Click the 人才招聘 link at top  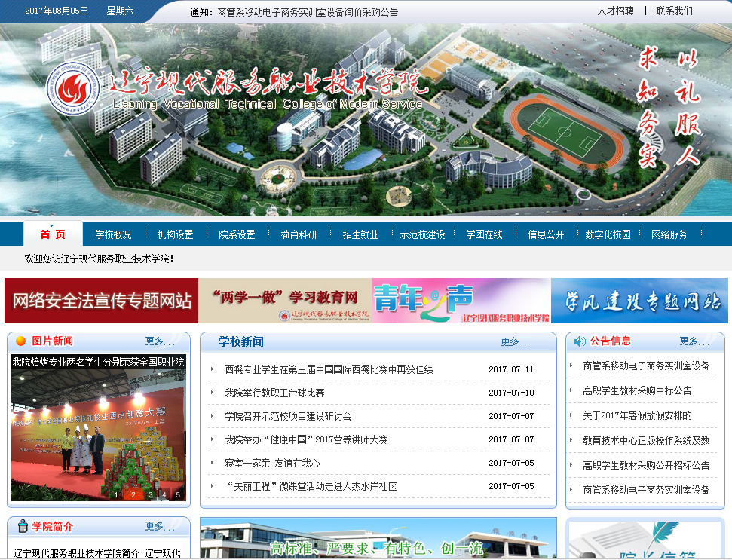(x=615, y=11)
